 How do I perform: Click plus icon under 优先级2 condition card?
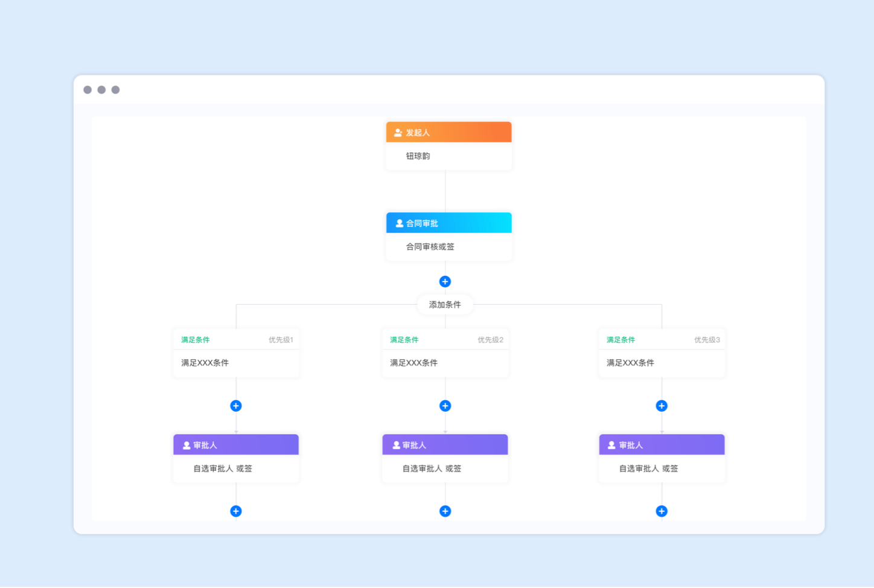pyautogui.click(x=445, y=406)
